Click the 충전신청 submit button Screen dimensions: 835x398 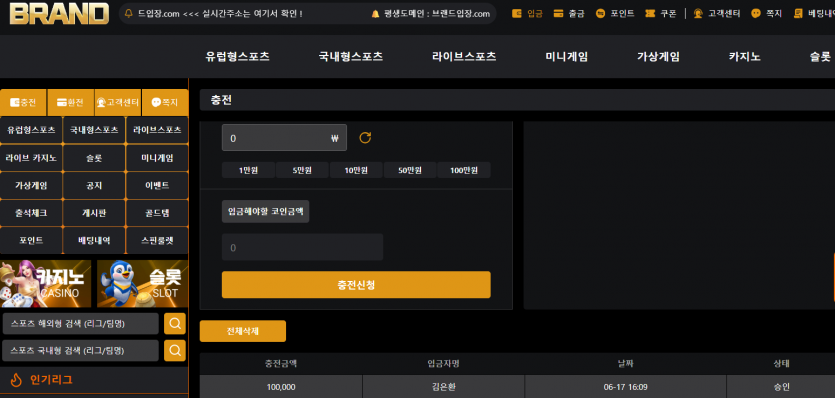[x=356, y=285]
